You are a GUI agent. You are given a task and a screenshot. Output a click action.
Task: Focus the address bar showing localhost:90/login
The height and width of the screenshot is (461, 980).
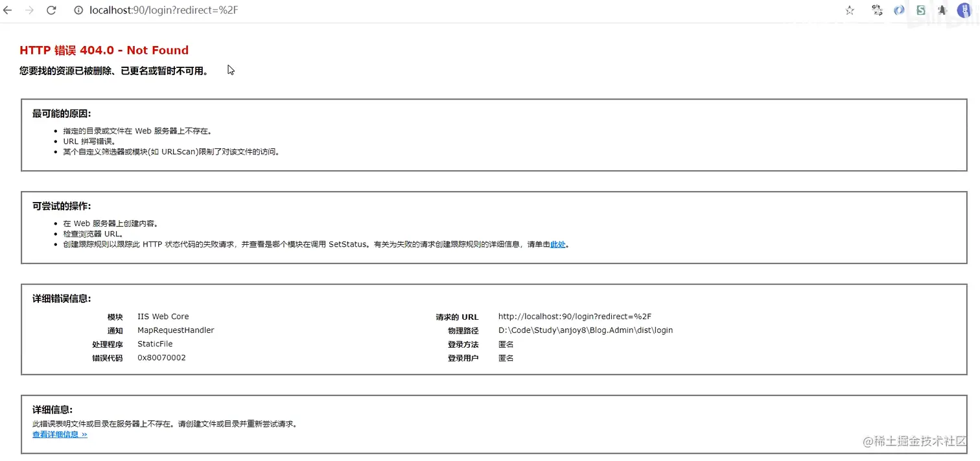164,10
